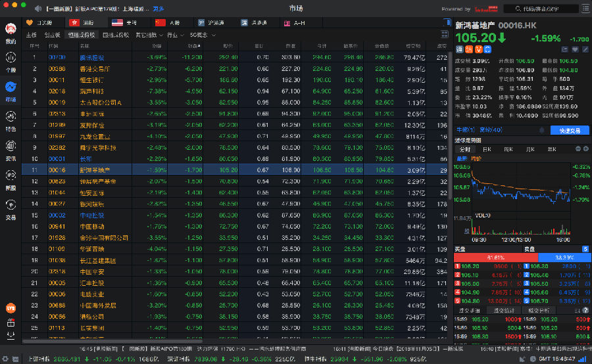The image size is (592, 364).
Task: Open the 我的 profile avatar in sidebar
Action: [x=11, y=29]
